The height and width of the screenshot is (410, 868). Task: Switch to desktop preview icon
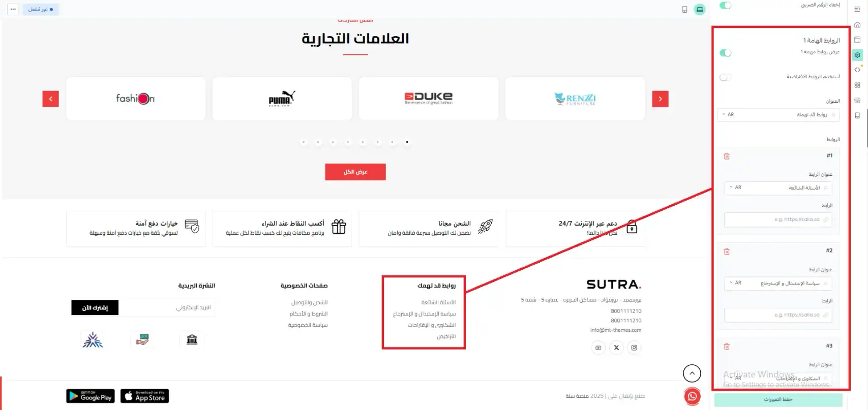(700, 9)
